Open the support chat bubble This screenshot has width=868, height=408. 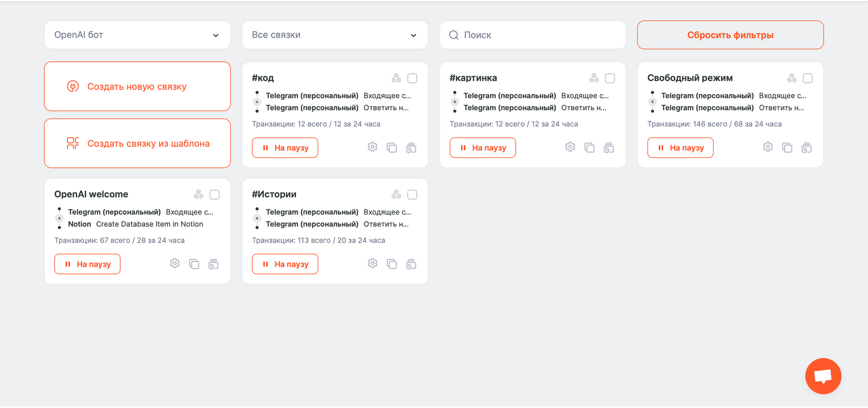[823, 376]
